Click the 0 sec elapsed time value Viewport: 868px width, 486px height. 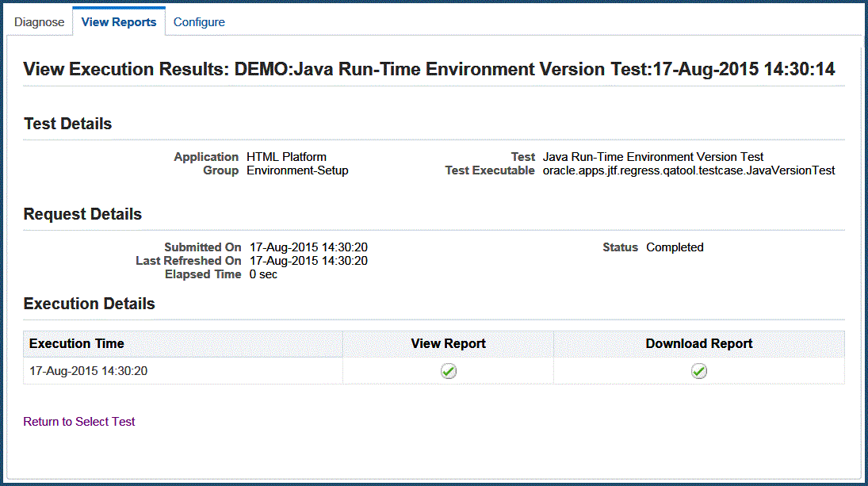point(263,274)
